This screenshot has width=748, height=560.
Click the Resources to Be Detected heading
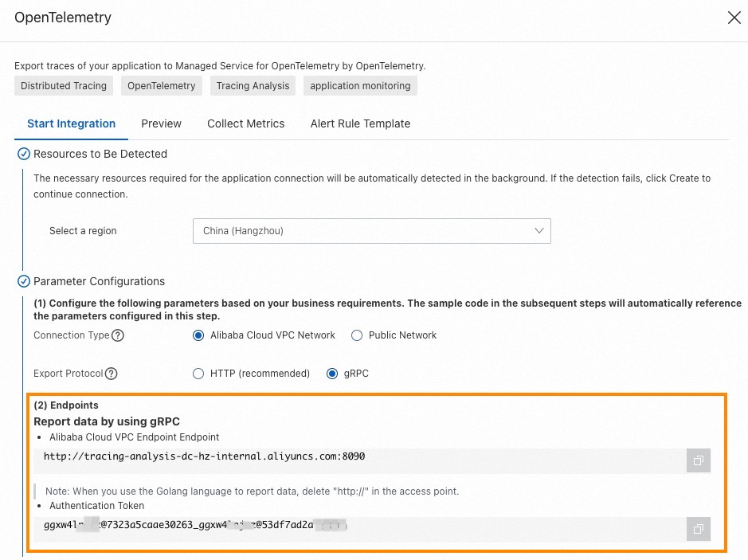pyautogui.click(x=100, y=154)
